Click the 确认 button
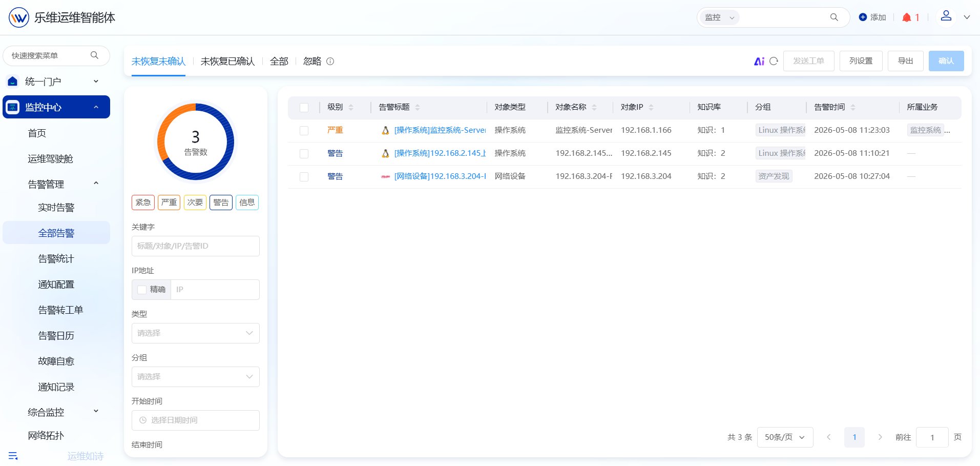Screen dimensions: 980x466 (x=946, y=61)
